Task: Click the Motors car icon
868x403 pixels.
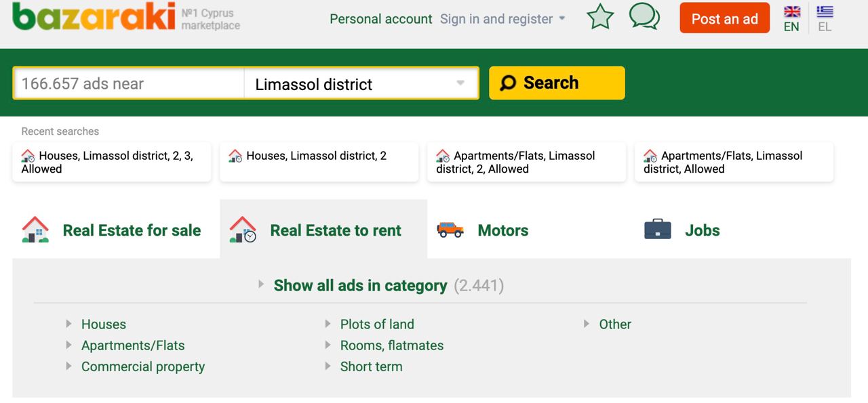Action: tap(450, 230)
